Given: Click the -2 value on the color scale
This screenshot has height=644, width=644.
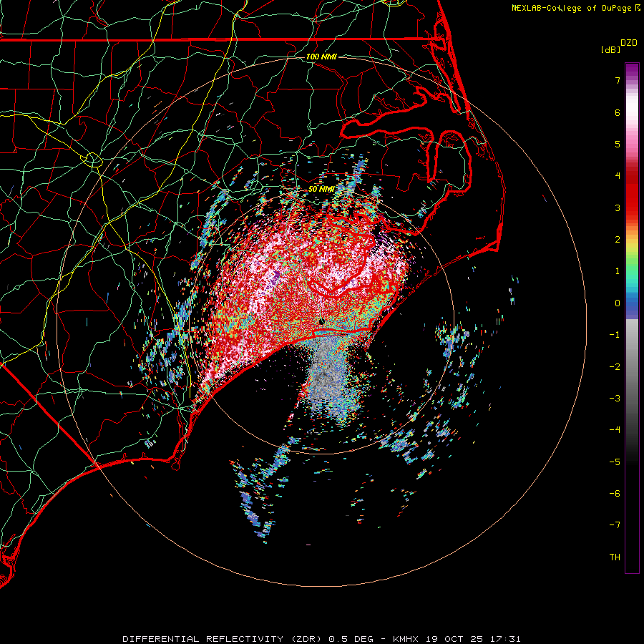Looking at the screenshot, I should tap(615, 367).
